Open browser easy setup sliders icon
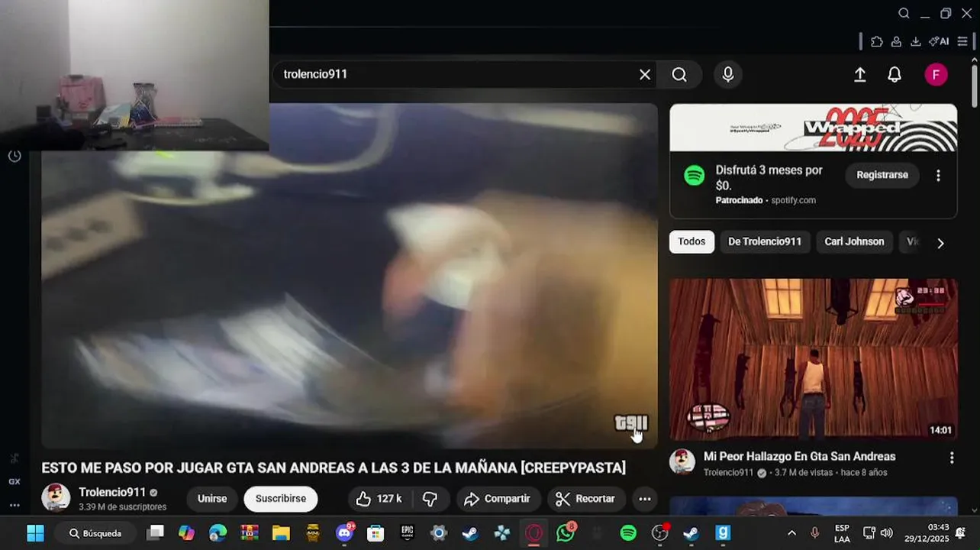Screen dimensions: 980x550 pos(962,41)
